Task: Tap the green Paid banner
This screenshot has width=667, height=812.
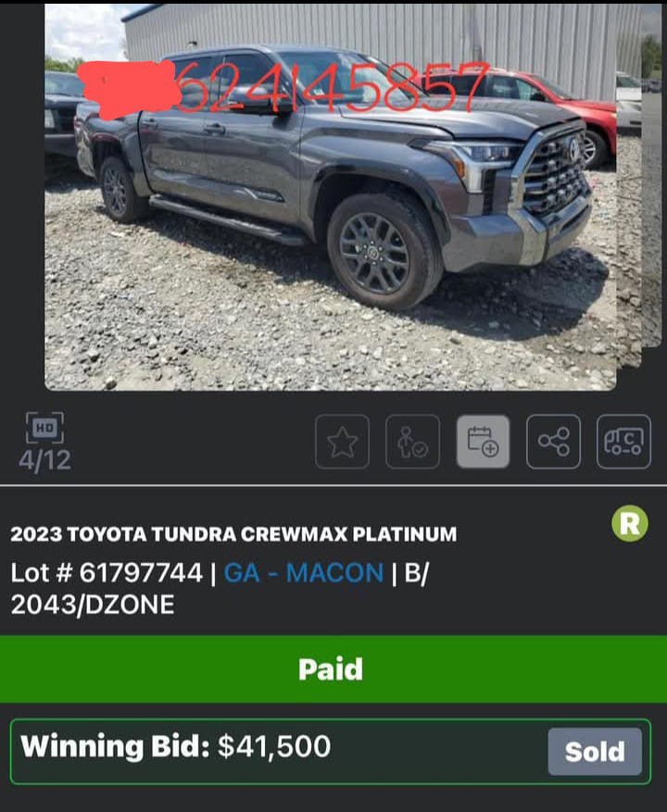Action: 333,669
